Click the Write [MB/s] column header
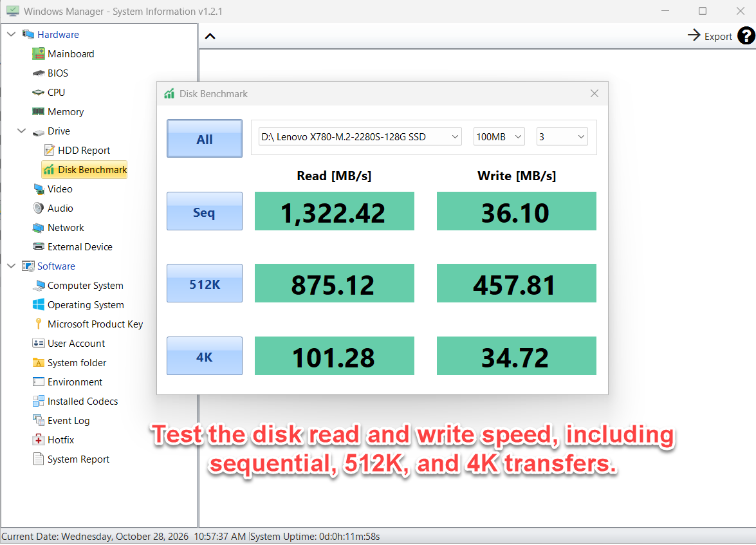 coord(517,176)
